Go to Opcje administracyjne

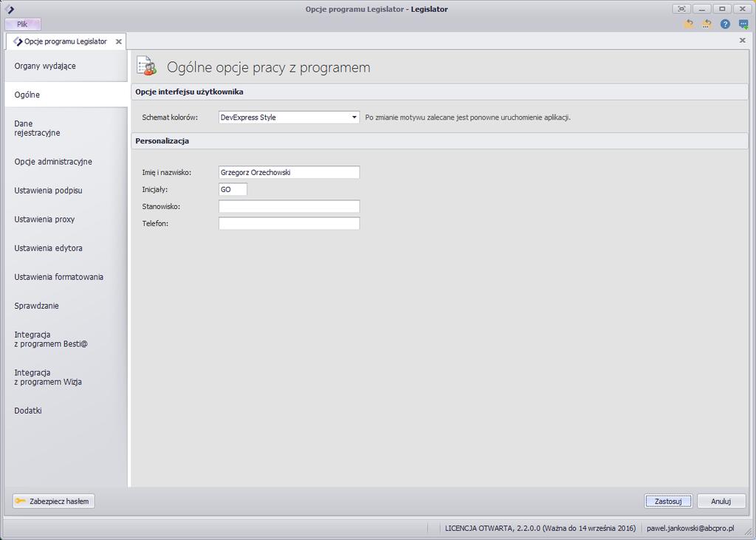66,162
